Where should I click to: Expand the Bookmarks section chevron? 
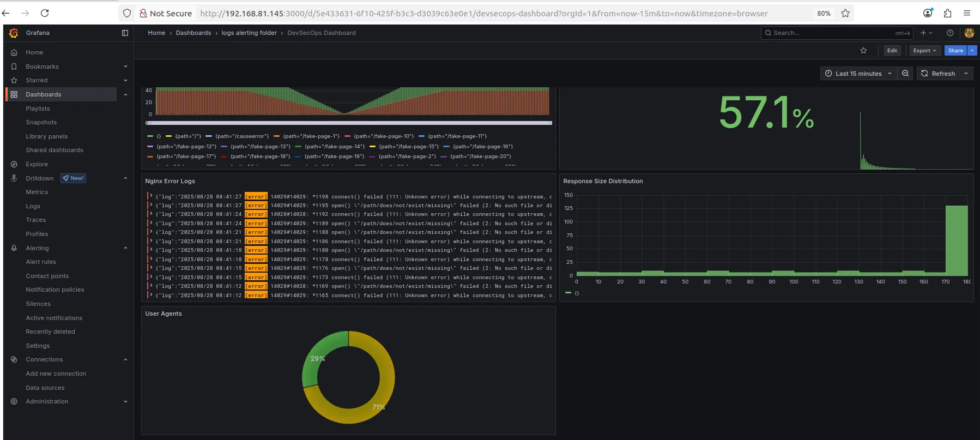coord(125,67)
